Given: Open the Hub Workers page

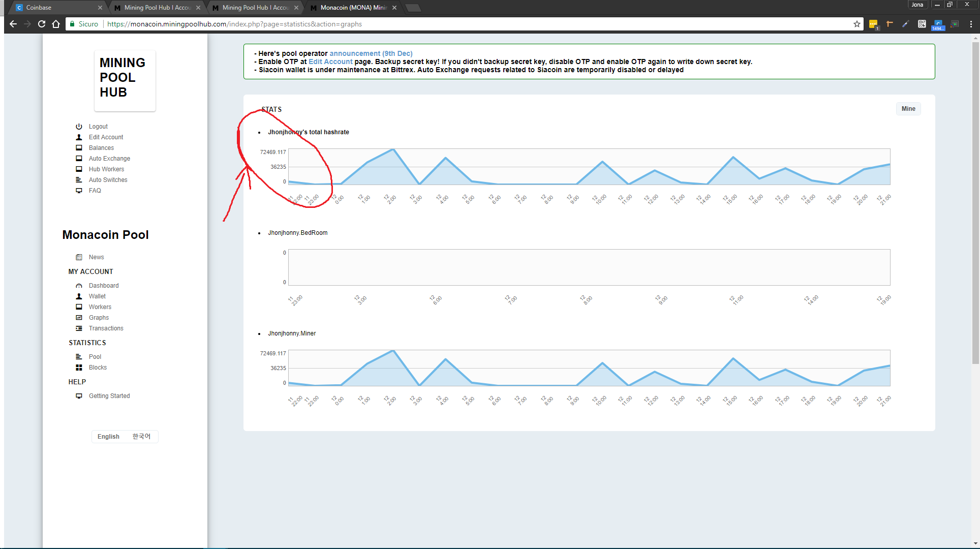Looking at the screenshot, I should coord(106,169).
